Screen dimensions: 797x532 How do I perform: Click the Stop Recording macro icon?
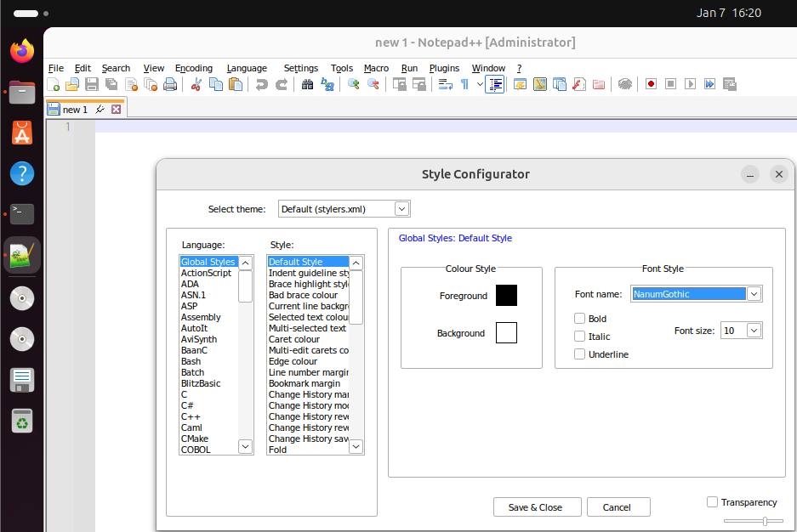670,84
